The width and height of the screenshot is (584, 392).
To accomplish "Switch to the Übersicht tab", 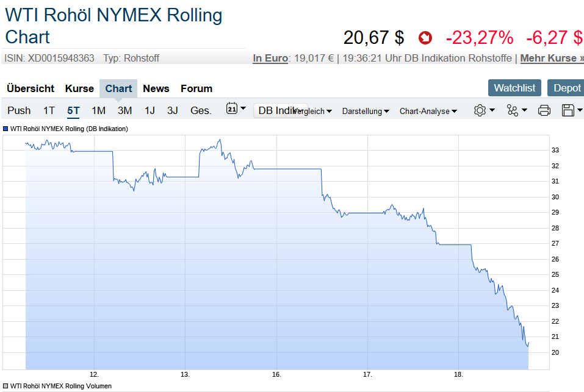I will [x=31, y=88].
